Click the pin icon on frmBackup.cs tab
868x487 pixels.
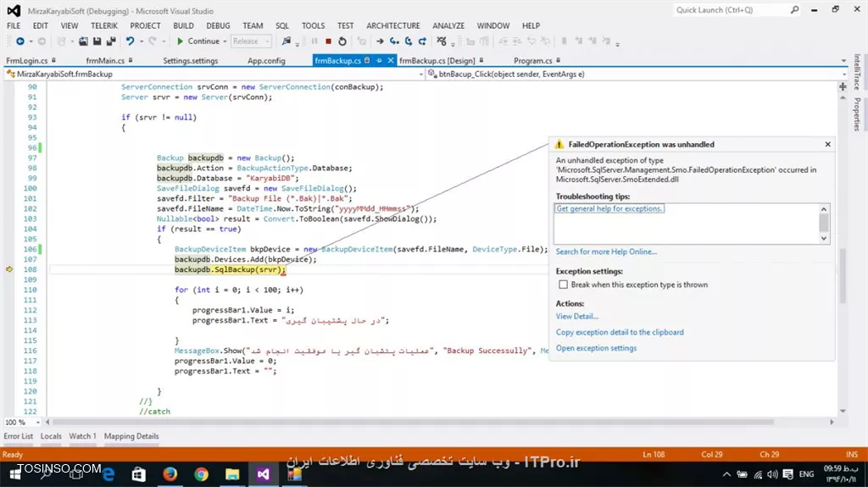pyautogui.click(x=379, y=60)
